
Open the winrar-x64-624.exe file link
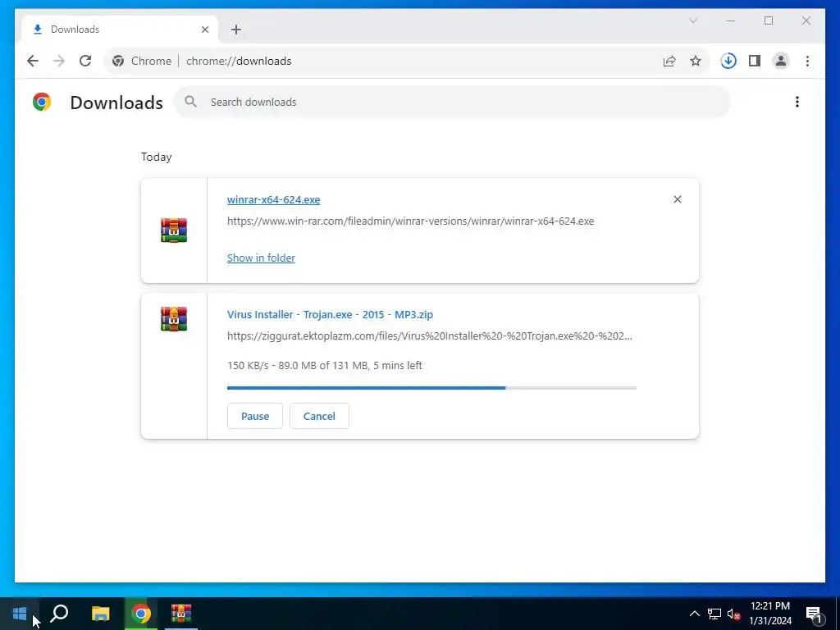pyautogui.click(x=273, y=199)
